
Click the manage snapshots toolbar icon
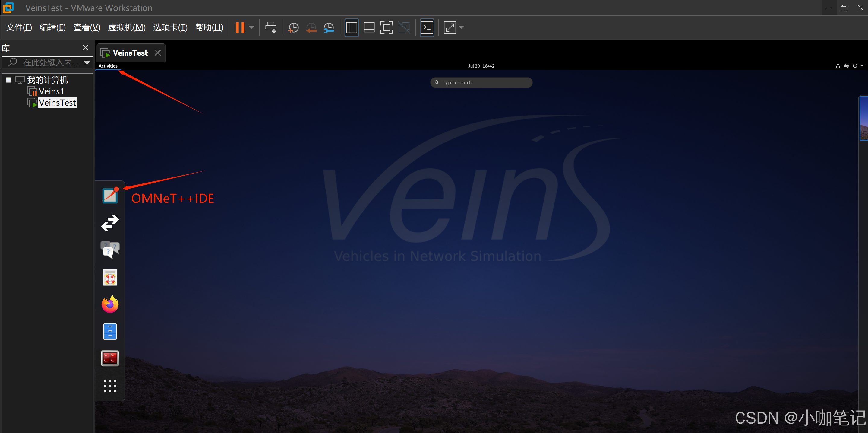329,28
